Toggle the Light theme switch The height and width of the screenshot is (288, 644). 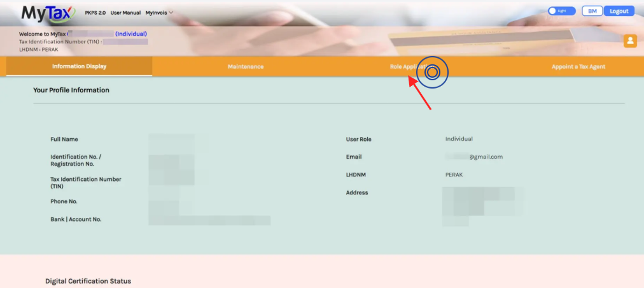561,11
